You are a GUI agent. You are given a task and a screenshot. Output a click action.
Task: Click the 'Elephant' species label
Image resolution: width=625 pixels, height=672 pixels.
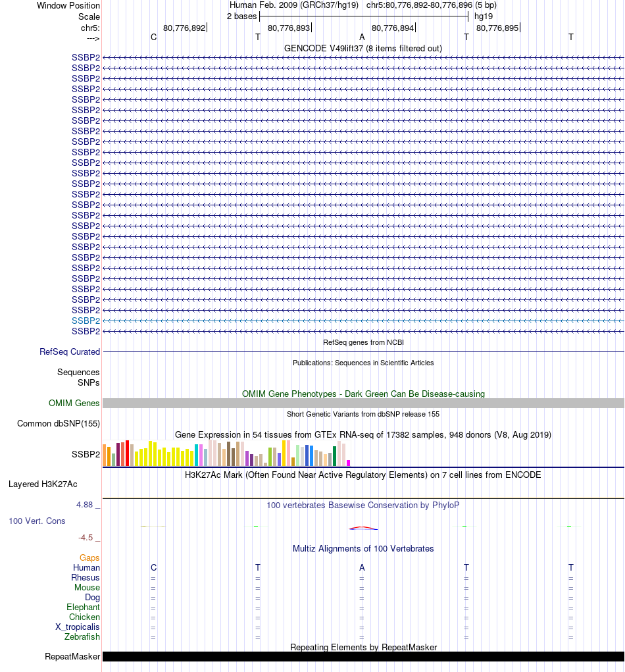(x=83, y=607)
